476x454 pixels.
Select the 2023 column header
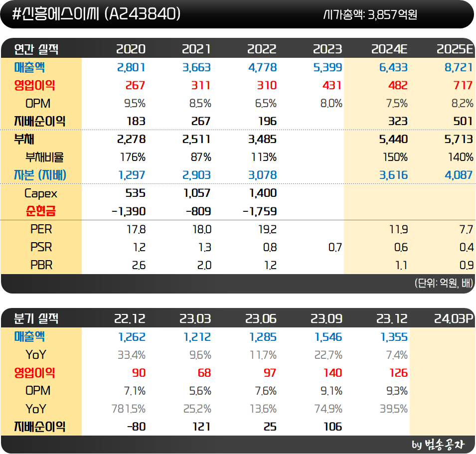327,49
